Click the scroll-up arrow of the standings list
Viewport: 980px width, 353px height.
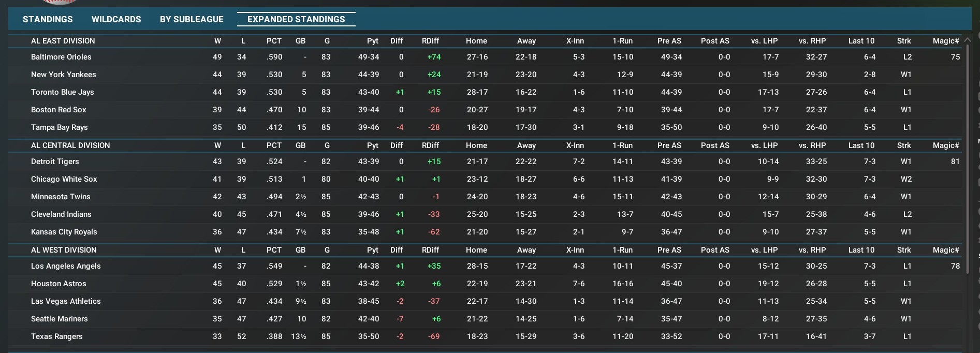coord(967,40)
